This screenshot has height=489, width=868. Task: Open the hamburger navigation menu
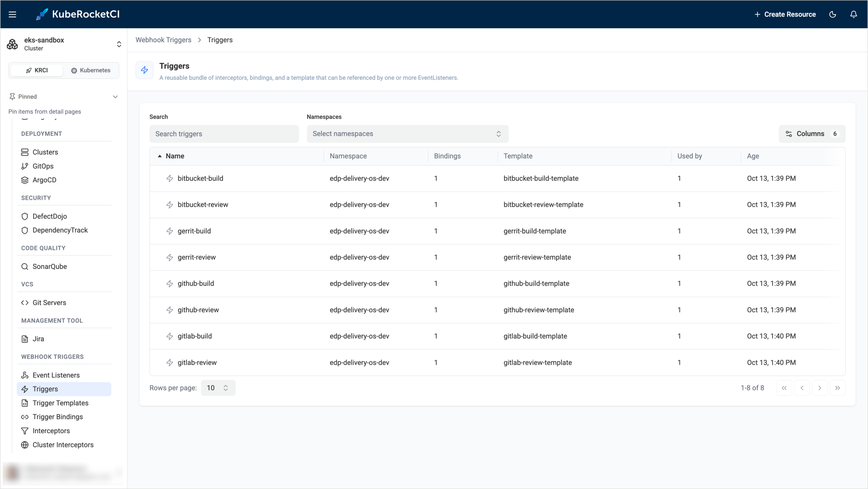12,14
